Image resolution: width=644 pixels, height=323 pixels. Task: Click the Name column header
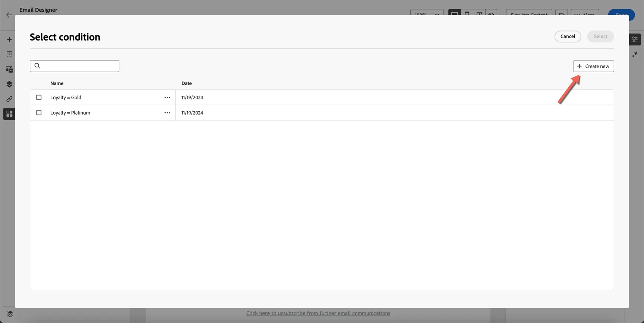[x=57, y=83]
